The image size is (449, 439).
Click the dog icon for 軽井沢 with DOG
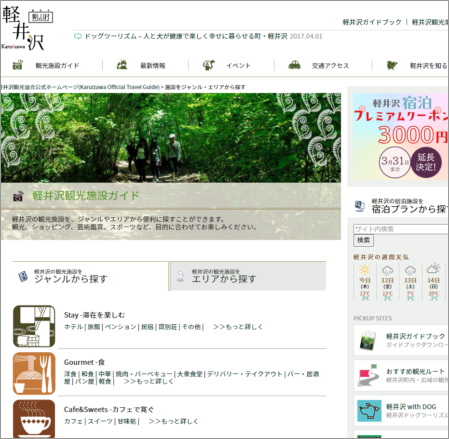point(369,411)
